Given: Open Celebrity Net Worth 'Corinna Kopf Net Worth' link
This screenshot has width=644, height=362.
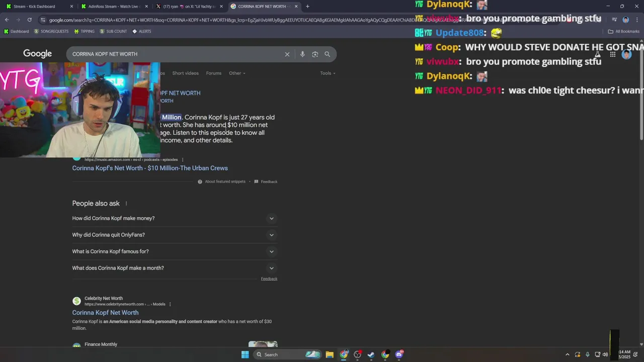Looking at the screenshot, I should [x=105, y=313].
